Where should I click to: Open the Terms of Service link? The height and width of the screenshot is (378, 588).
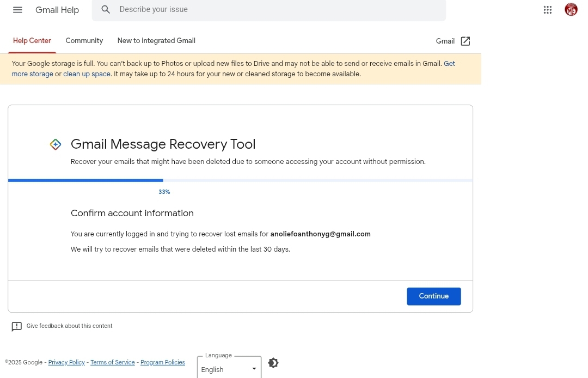click(113, 362)
